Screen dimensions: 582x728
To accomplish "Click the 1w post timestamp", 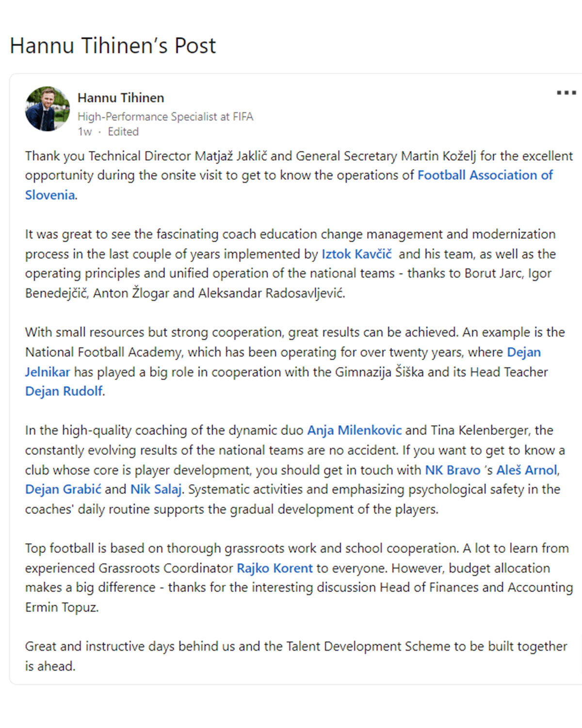I will [x=84, y=132].
